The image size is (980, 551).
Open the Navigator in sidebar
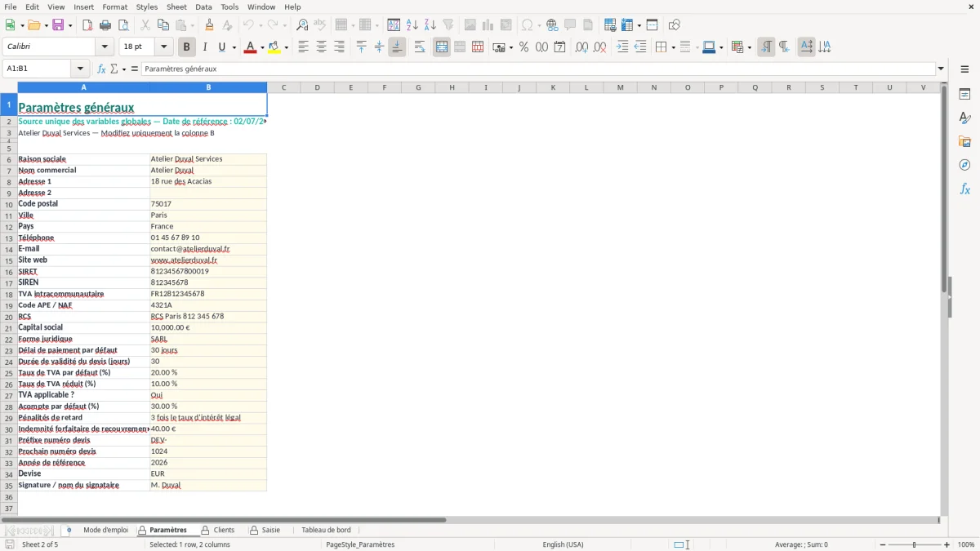click(x=964, y=165)
